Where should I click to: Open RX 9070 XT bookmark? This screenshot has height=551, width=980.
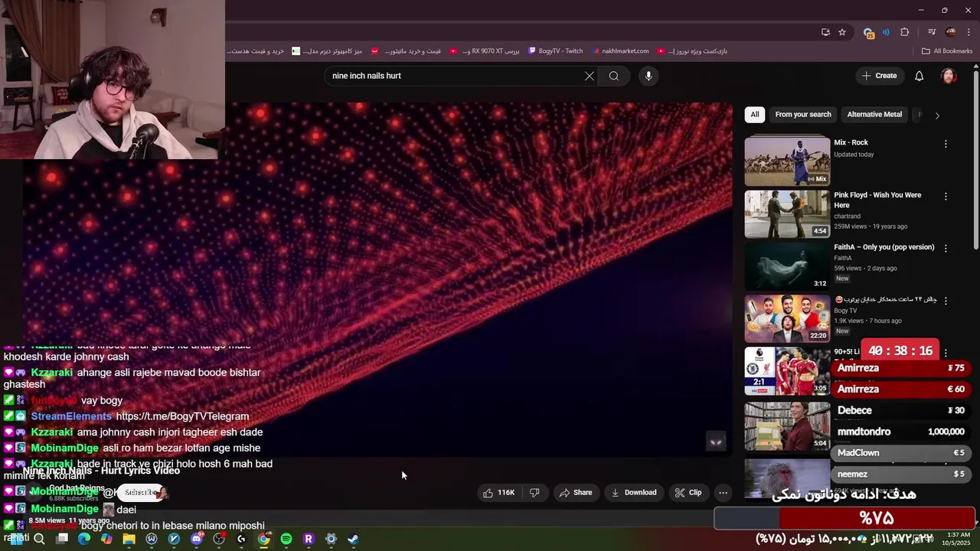(x=485, y=51)
